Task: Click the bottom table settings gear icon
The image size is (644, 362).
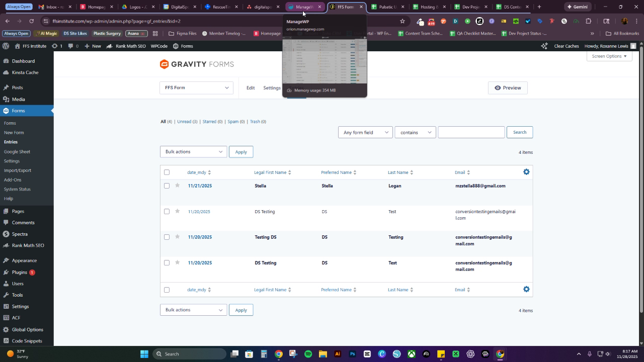Action: pyautogui.click(x=526, y=289)
